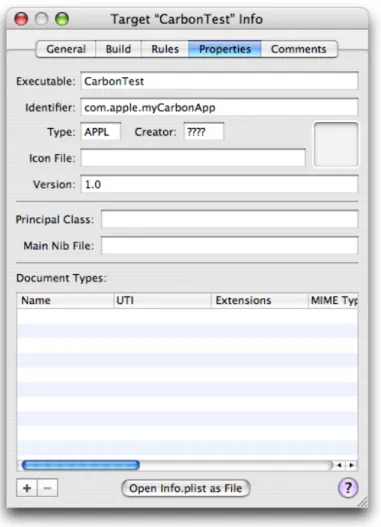This screenshot has width=381, height=527.
Task: Switch to the General tab
Action: pos(66,49)
